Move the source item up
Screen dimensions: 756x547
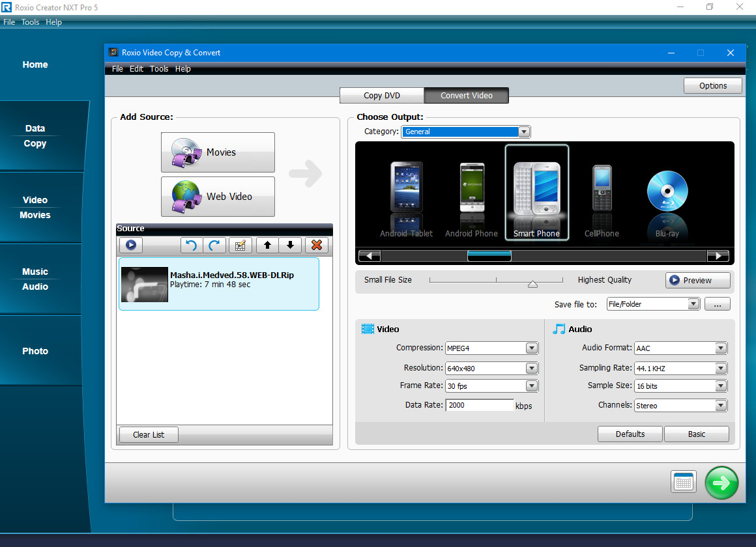pyautogui.click(x=267, y=245)
